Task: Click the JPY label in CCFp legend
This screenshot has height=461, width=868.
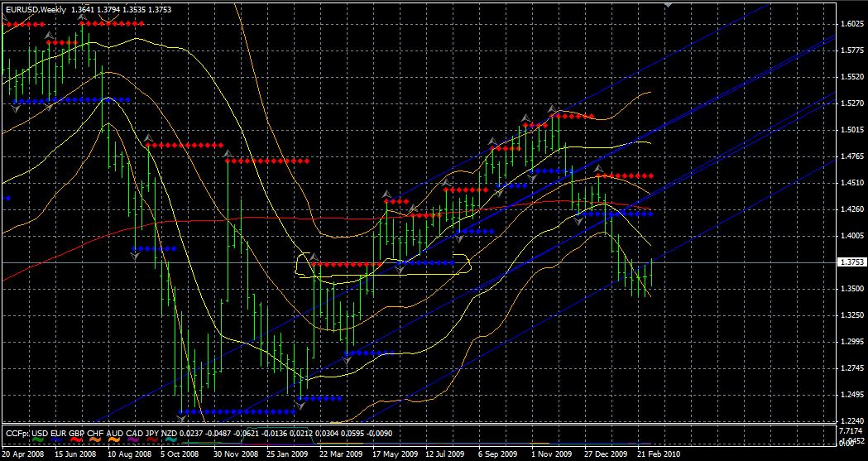Action: (x=151, y=434)
